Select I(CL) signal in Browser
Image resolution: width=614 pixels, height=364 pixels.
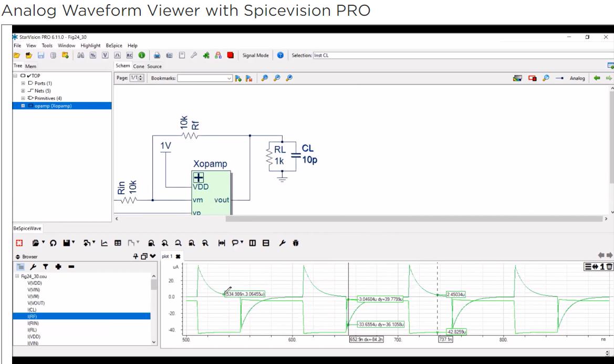click(32, 309)
